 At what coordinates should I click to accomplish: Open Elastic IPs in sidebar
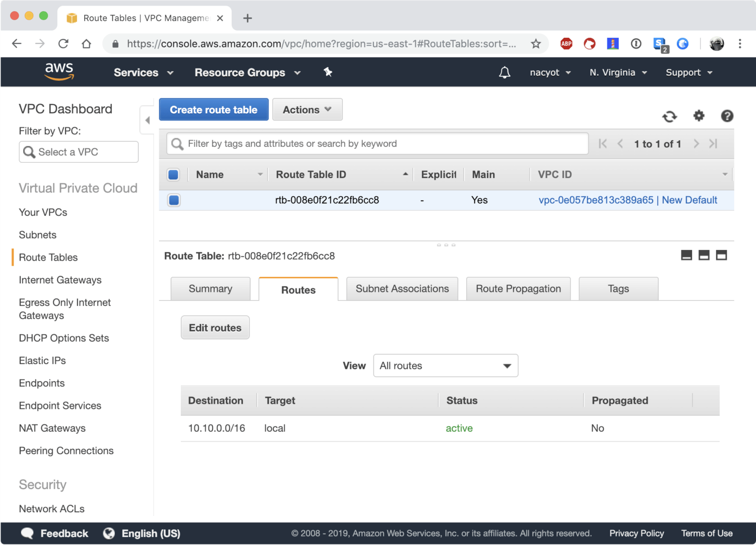pyautogui.click(x=42, y=360)
